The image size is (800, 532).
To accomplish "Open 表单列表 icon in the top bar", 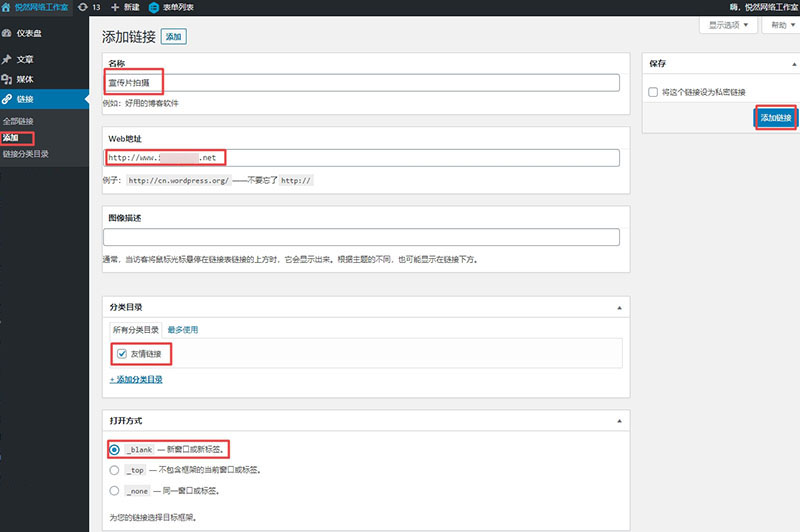I will coord(153,7).
